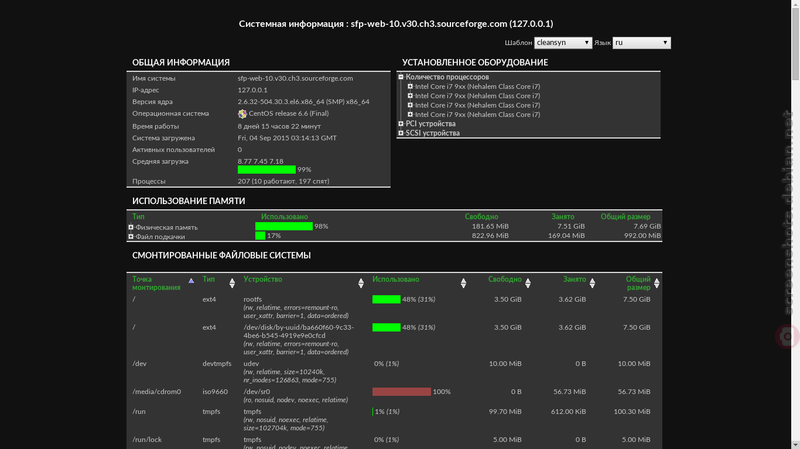Viewport: 800px width, 449px height.
Task: Click 56.73 MiB used value for cdrom0
Action: coord(570,392)
